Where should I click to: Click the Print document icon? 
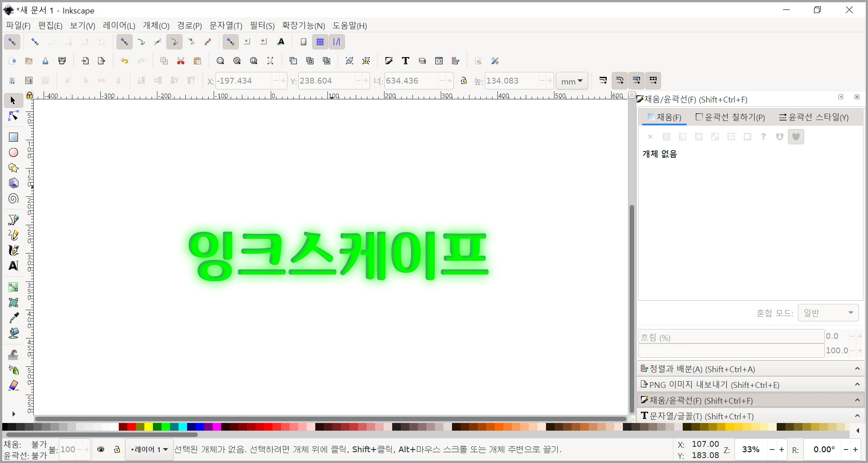(62, 61)
